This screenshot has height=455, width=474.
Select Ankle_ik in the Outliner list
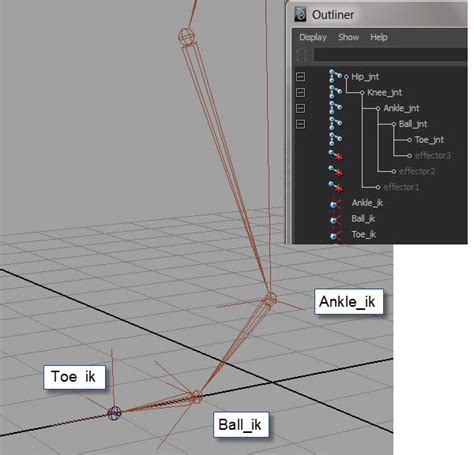click(x=367, y=203)
